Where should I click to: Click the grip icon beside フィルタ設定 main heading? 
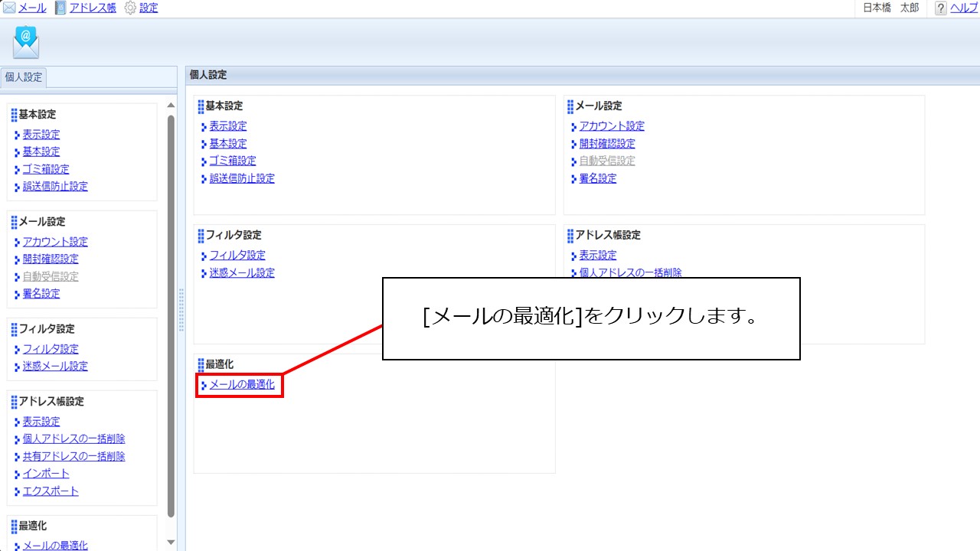tap(201, 236)
